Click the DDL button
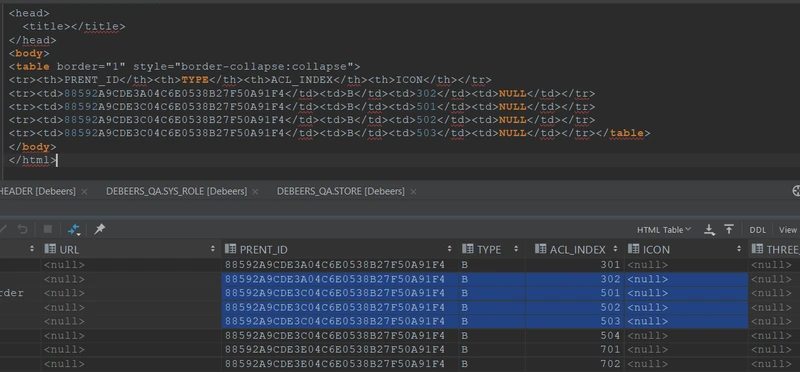The image size is (800, 372). coord(758,230)
